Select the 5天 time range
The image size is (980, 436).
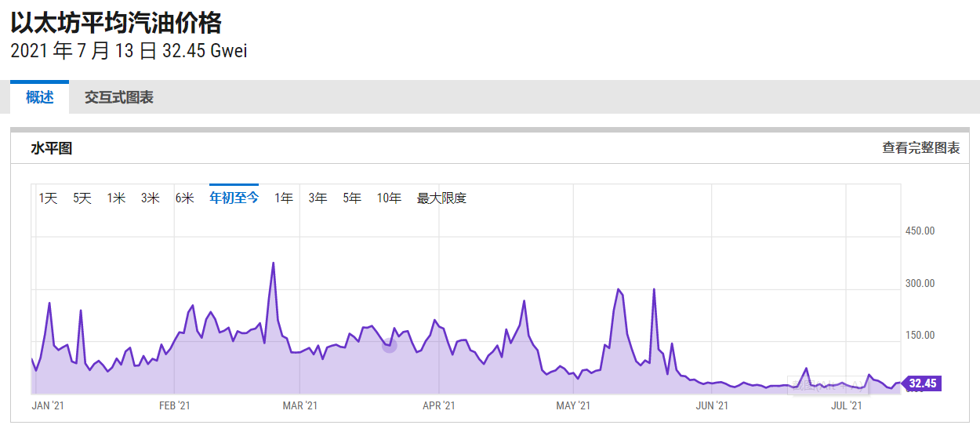pyautogui.click(x=82, y=198)
